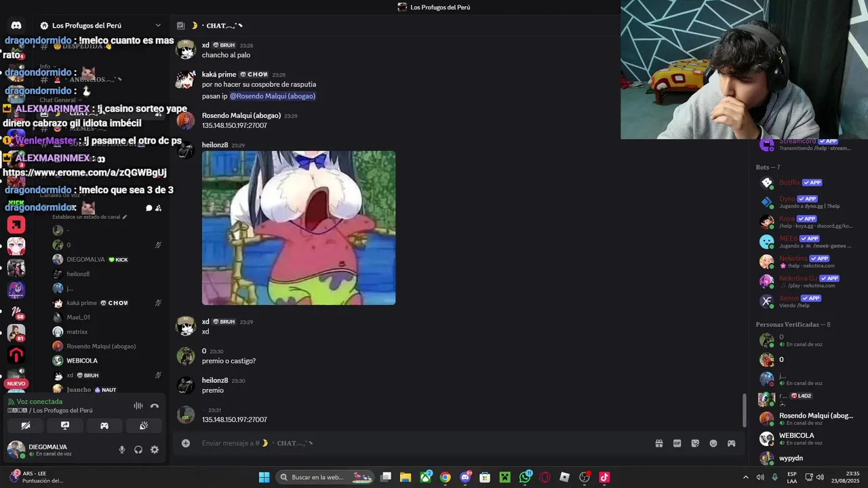The height and width of the screenshot is (488, 868).
Task: Click Rosendo Malqui (abogao) message username
Action: point(241,116)
